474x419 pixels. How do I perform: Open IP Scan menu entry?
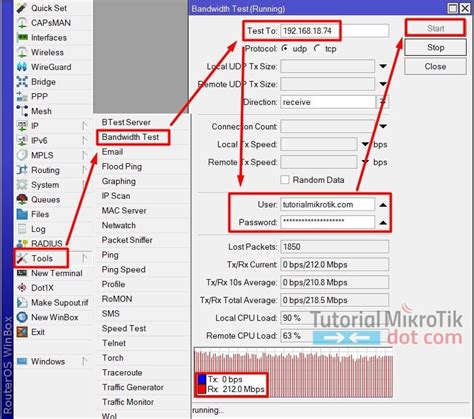click(x=142, y=196)
